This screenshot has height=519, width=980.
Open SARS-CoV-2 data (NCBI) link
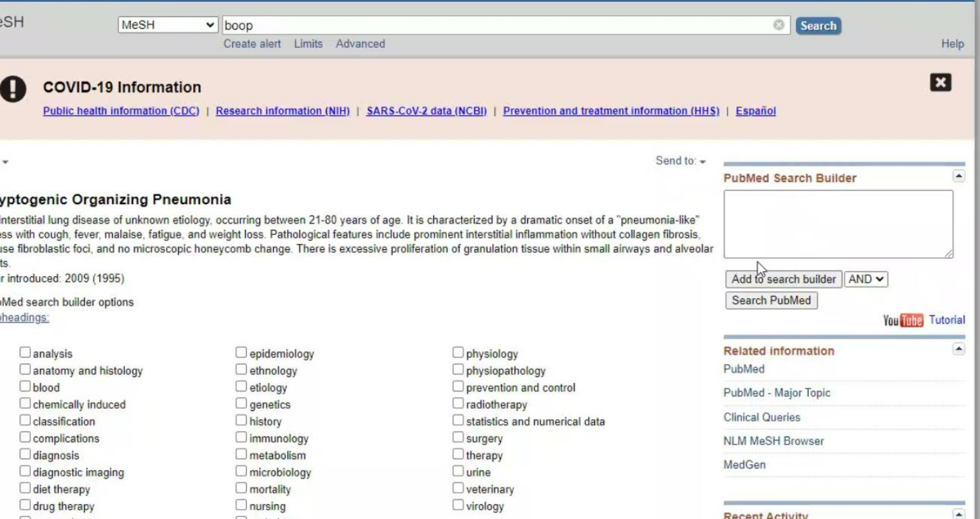pos(426,111)
